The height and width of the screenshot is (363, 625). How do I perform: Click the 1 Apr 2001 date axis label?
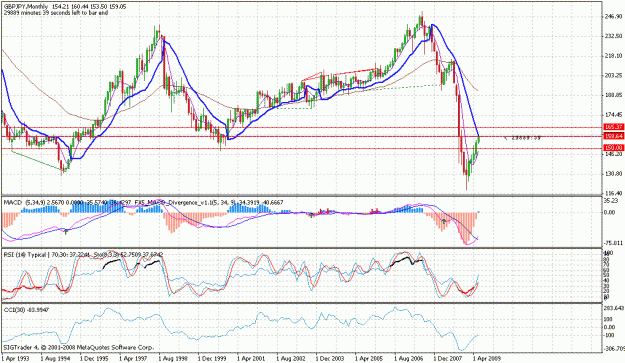pos(252,359)
